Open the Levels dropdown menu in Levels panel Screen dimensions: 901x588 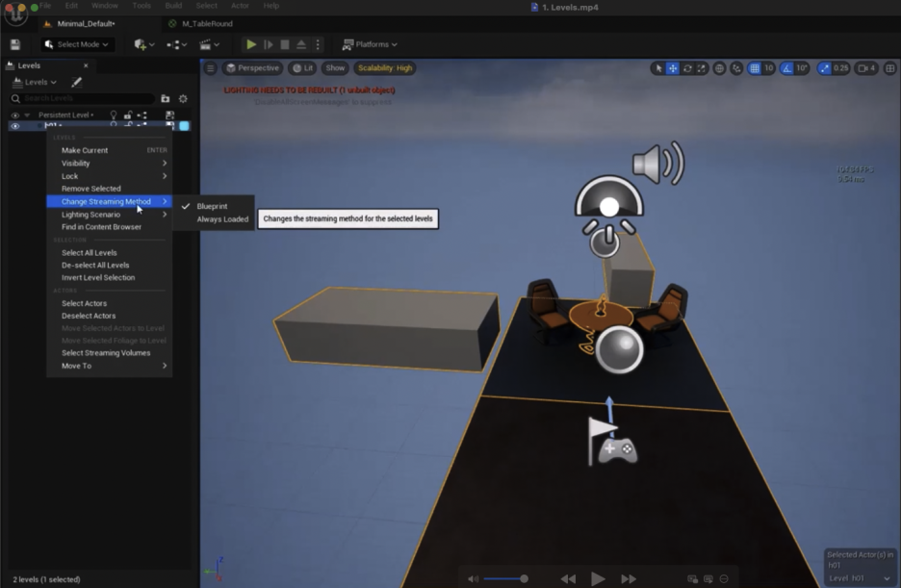click(x=35, y=82)
